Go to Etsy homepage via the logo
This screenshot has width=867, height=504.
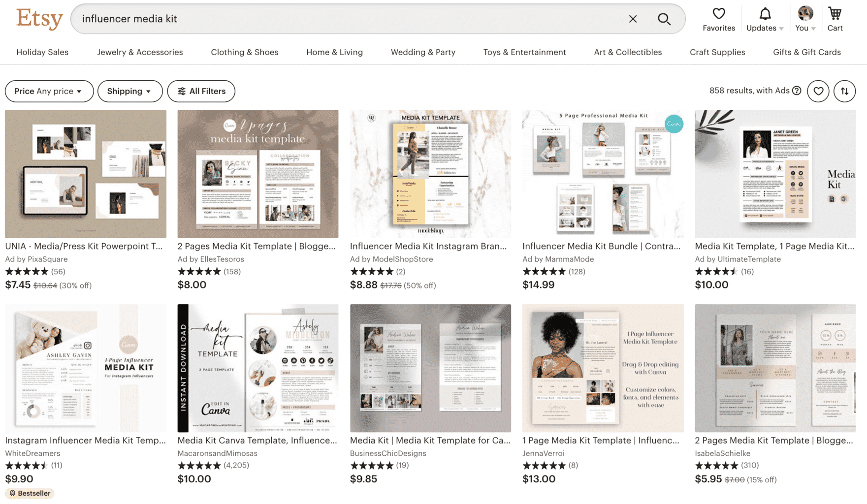[x=39, y=19]
